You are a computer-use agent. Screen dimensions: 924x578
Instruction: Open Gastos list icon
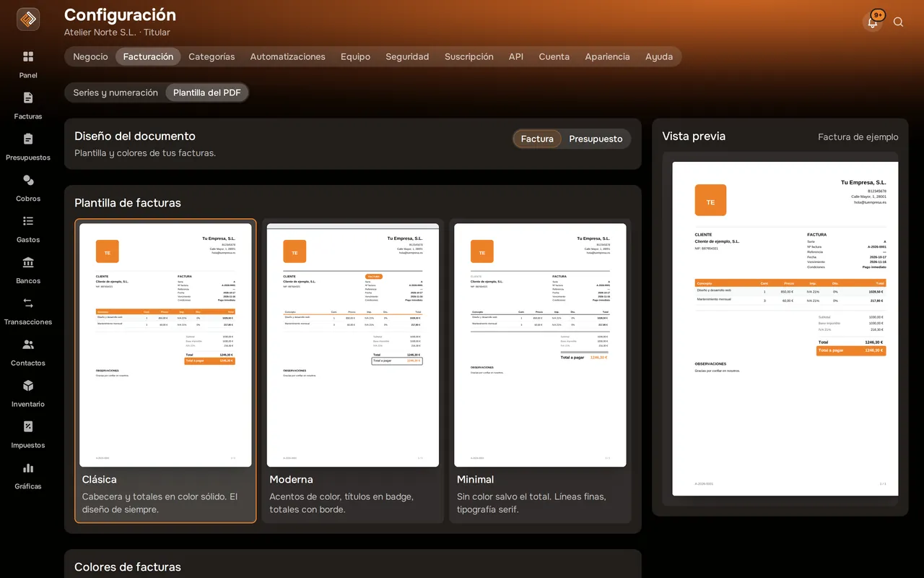point(28,221)
